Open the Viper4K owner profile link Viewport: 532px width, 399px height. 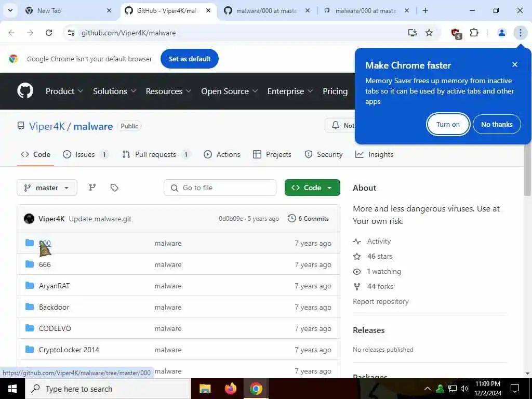(x=47, y=126)
